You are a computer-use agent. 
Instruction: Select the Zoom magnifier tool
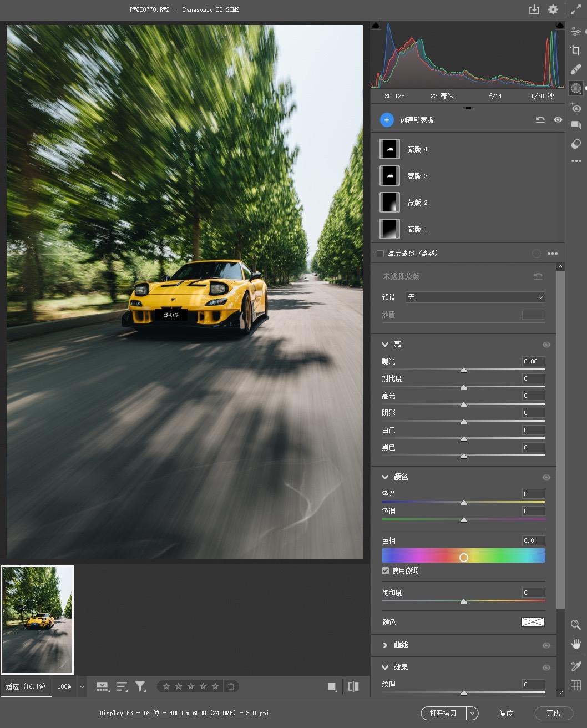pyautogui.click(x=576, y=624)
